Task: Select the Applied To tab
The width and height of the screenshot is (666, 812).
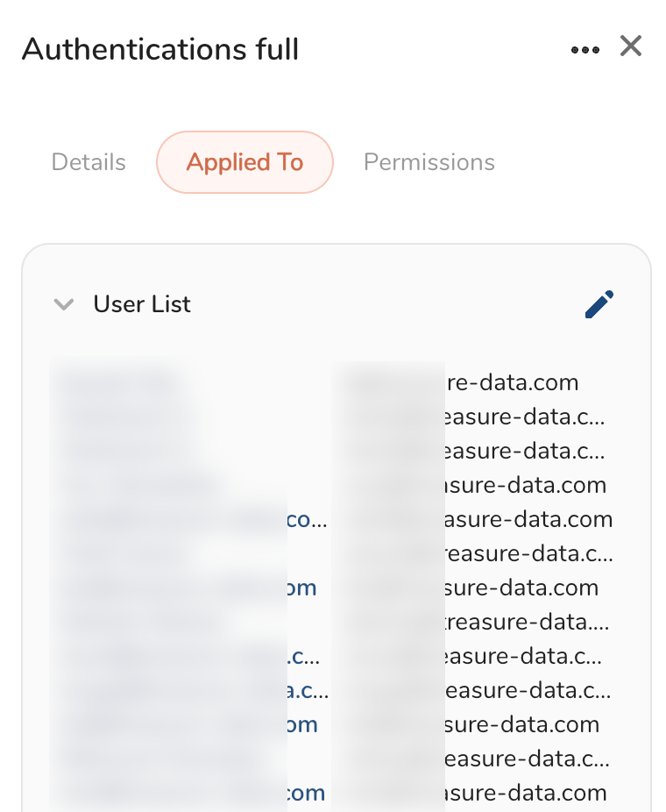Action: pyautogui.click(x=244, y=162)
